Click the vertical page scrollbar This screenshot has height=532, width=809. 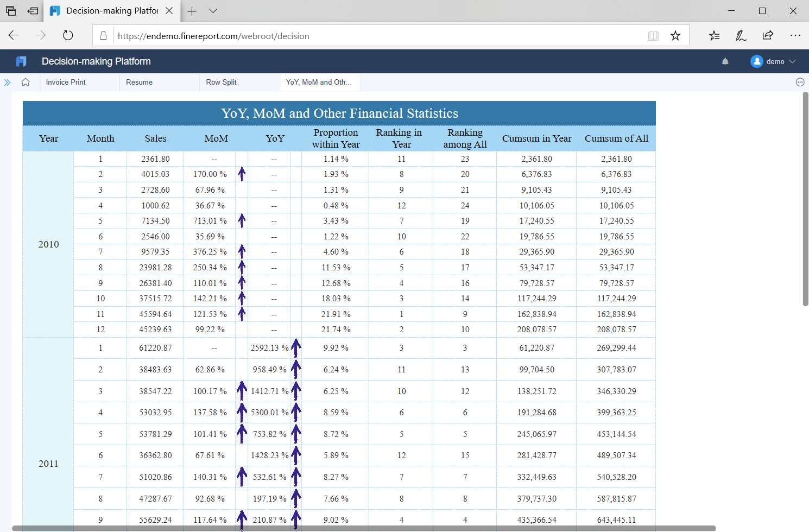coord(805,199)
